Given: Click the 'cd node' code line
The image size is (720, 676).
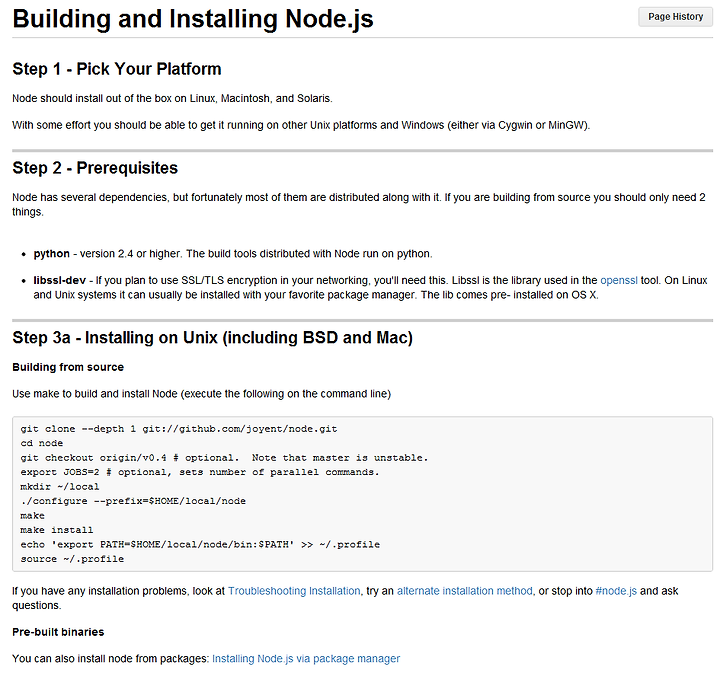Looking at the screenshot, I should coord(42,443).
